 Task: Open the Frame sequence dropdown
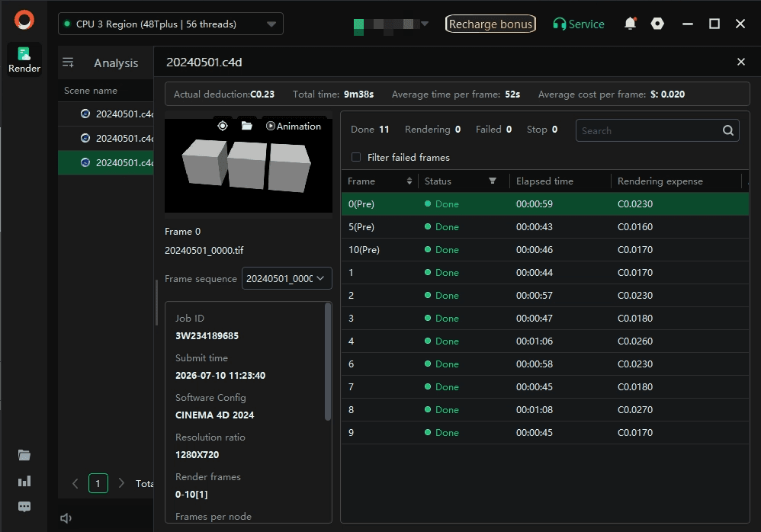pos(287,278)
